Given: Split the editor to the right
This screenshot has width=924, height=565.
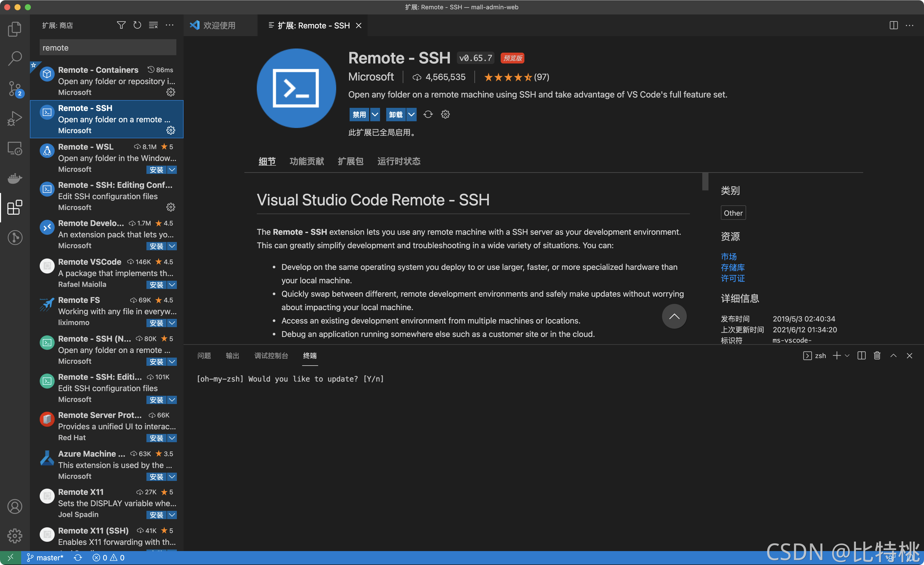Looking at the screenshot, I should 894,25.
